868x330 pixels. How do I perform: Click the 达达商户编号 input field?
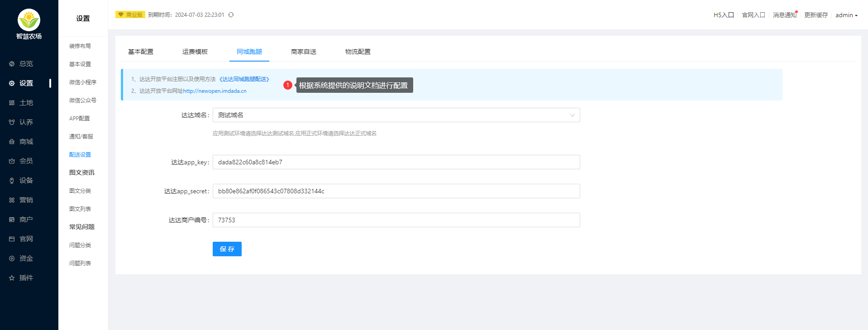[x=396, y=220]
